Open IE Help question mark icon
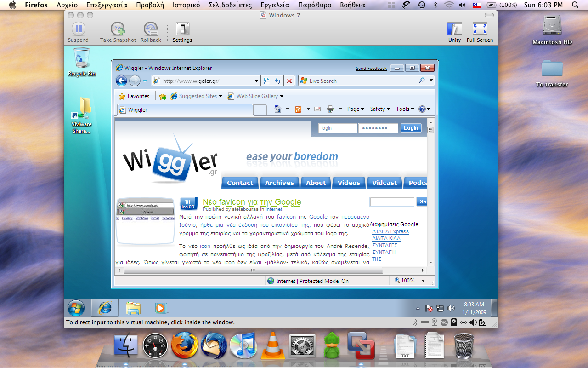Viewport: 588px width, 368px height. click(x=422, y=109)
